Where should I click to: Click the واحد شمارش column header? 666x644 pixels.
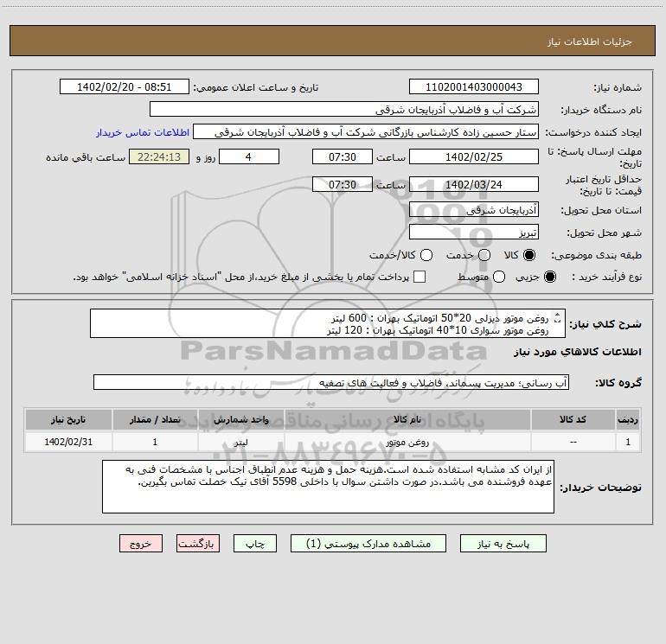click(x=240, y=419)
